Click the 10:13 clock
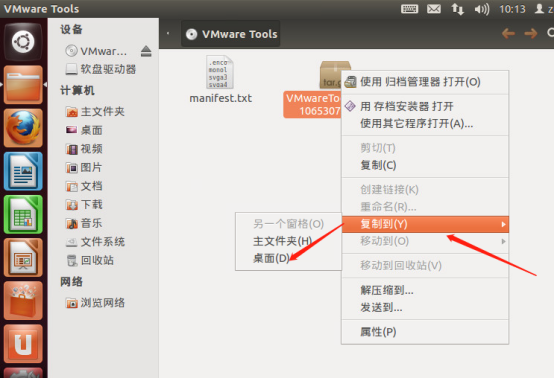Screen dimensions: 554x379 pyautogui.click(x=512, y=9)
